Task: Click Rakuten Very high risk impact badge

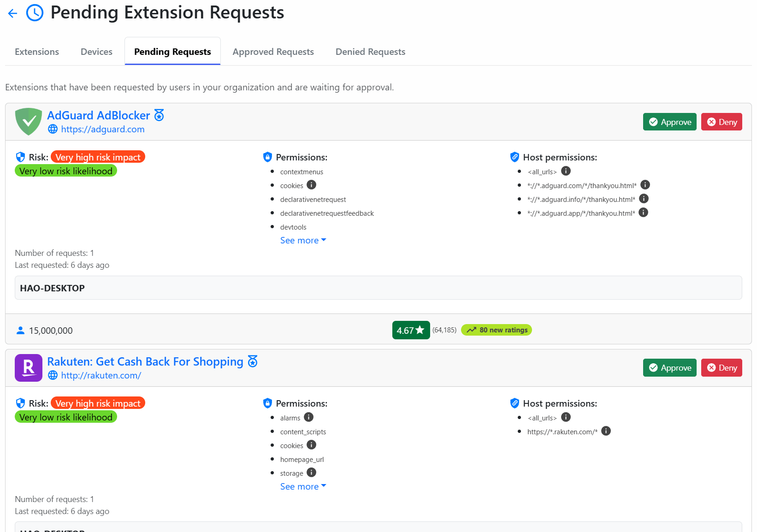Action: pyautogui.click(x=98, y=403)
